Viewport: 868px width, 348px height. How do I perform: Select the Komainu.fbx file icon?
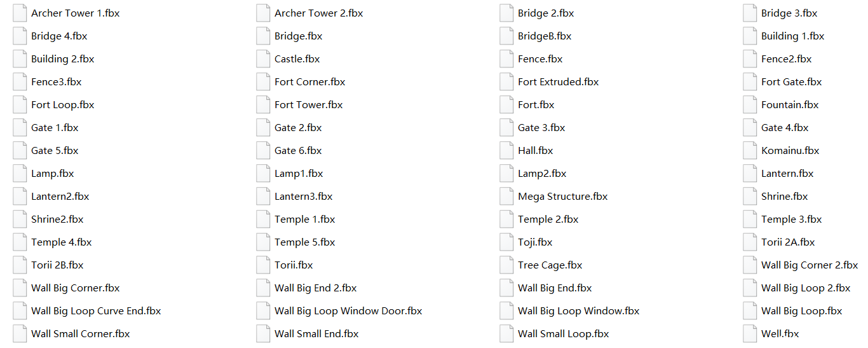[750, 151]
